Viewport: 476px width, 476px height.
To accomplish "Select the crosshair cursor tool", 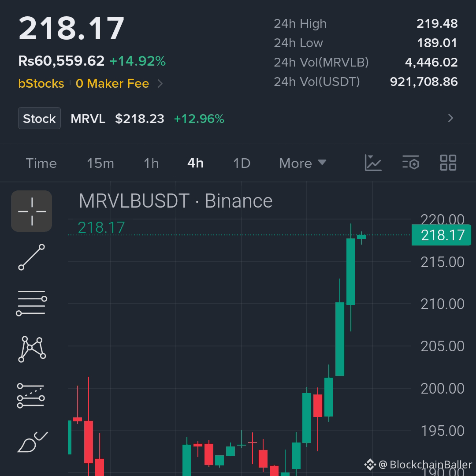I will coord(32,211).
